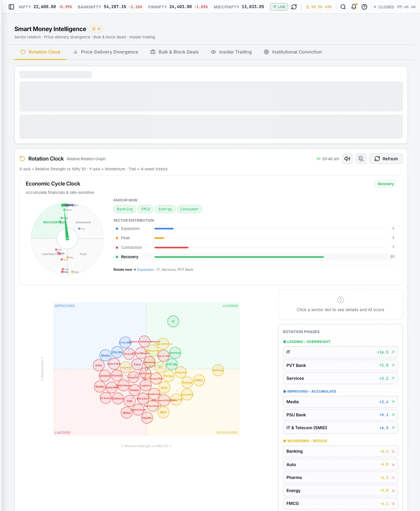
Task: Open Media row in rotation phases
Action: point(340,402)
